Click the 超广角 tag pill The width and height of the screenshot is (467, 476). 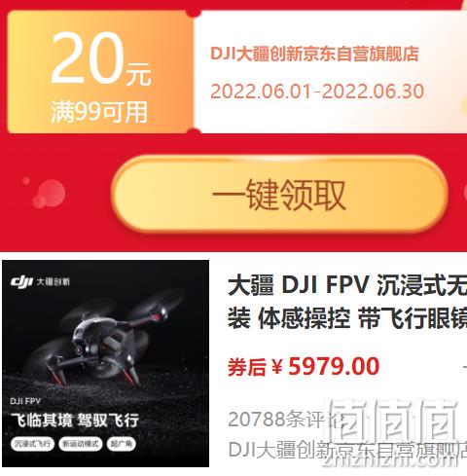tap(122, 444)
